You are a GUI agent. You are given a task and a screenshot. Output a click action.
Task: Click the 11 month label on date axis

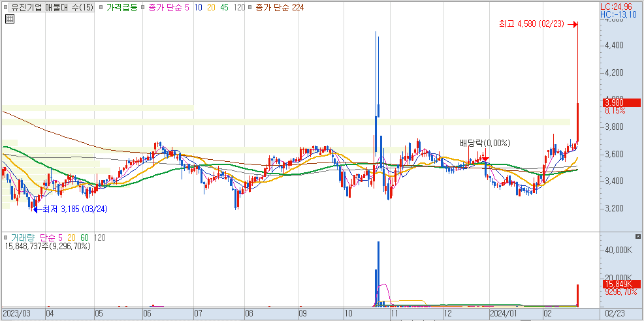395,313
